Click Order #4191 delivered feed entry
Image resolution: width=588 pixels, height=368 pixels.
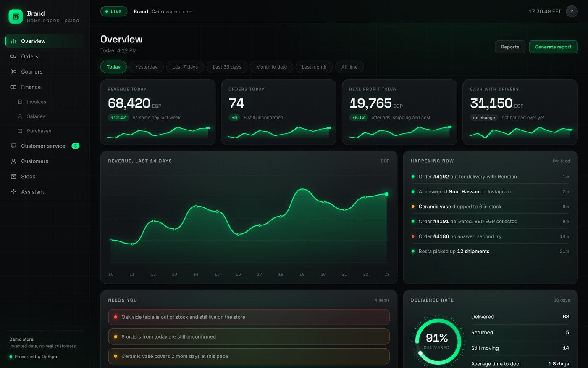click(490, 221)
